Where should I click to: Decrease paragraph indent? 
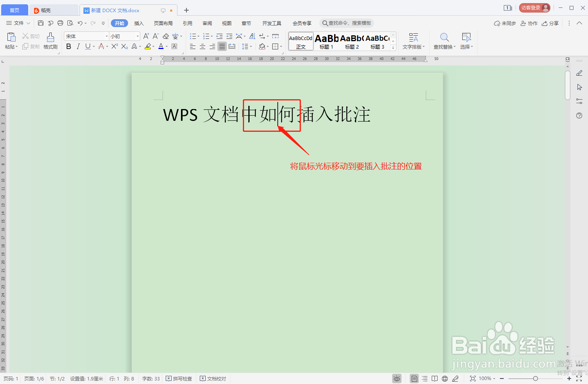pyautogui.click(x=219, y=36)
